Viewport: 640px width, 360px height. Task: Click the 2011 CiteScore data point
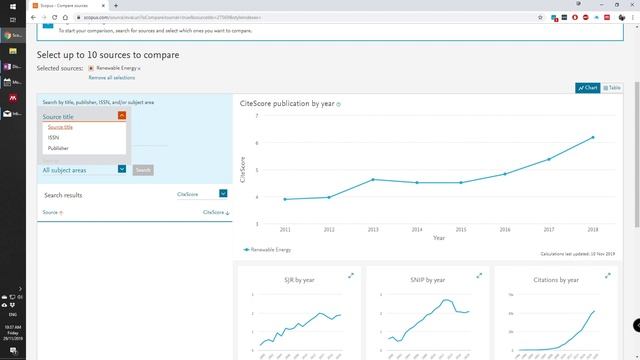coord(285,199)
